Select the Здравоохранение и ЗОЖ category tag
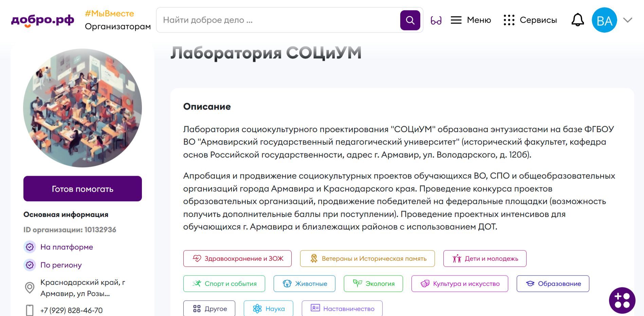The height and width of the screenshot is (316, 644). pos(237,259)
